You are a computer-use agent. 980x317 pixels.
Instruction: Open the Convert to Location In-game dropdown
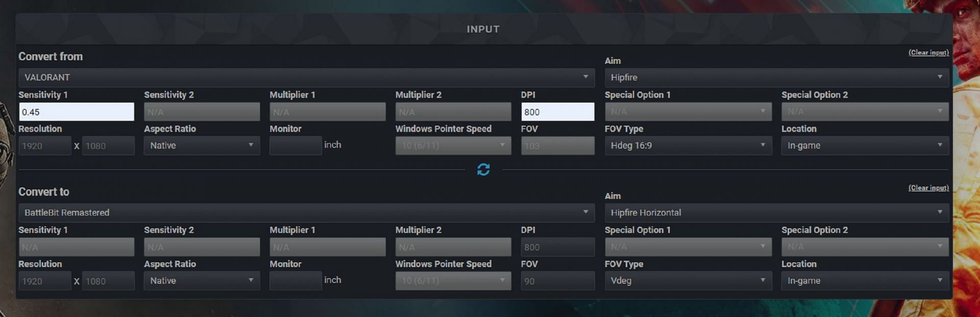865,281
